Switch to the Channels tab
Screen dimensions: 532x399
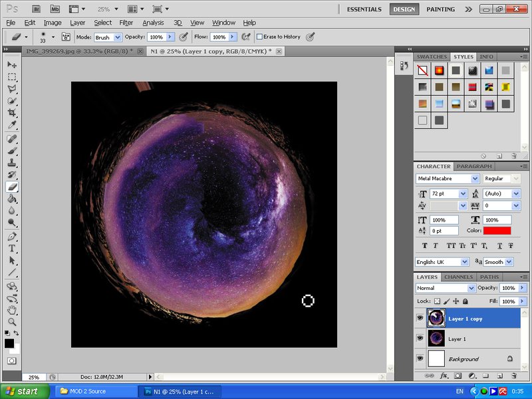click(x=458, y=277)
